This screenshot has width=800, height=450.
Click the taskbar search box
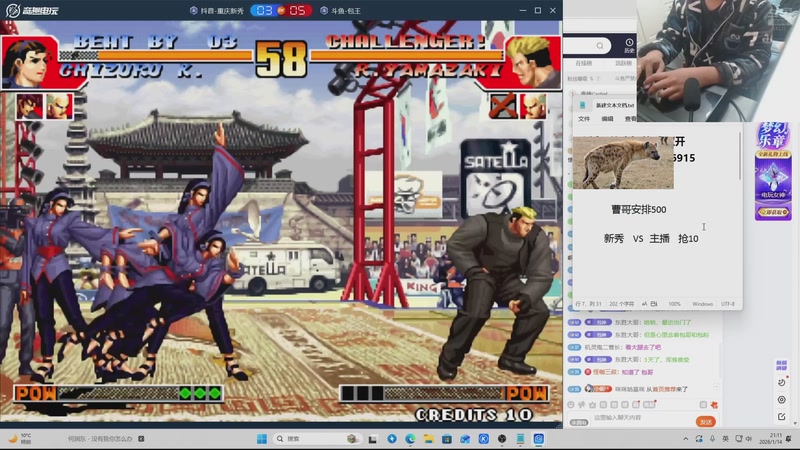315,439
